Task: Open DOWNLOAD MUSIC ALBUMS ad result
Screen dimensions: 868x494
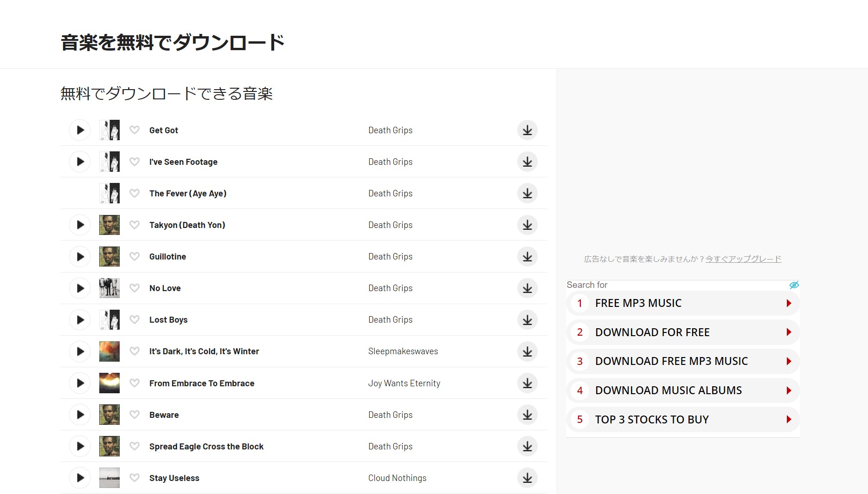Action: pyautogui.click(x=682, y=390)
